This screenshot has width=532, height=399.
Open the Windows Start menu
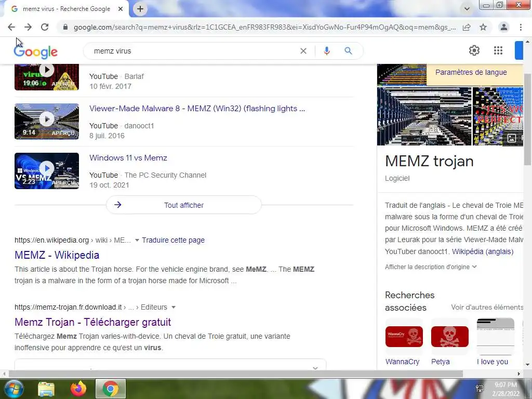click(x=13, y=389)
